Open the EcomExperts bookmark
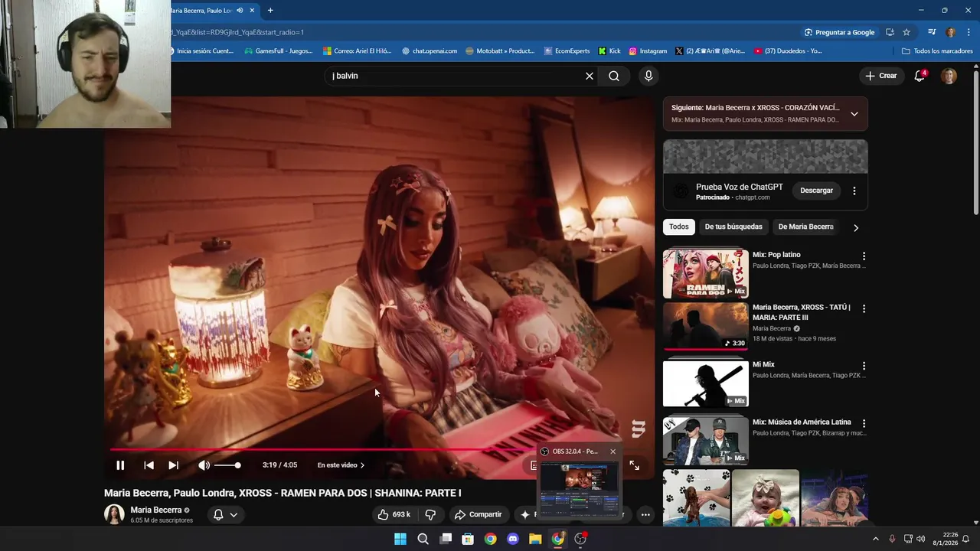This screenshot has height=551, width=980. tap(567, 51)
